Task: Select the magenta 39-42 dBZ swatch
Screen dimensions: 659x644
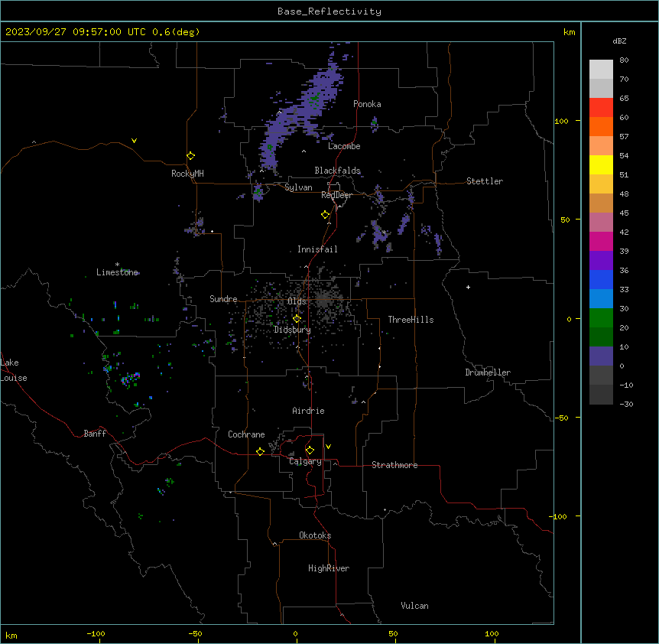Action: click(x=601, y=241)
